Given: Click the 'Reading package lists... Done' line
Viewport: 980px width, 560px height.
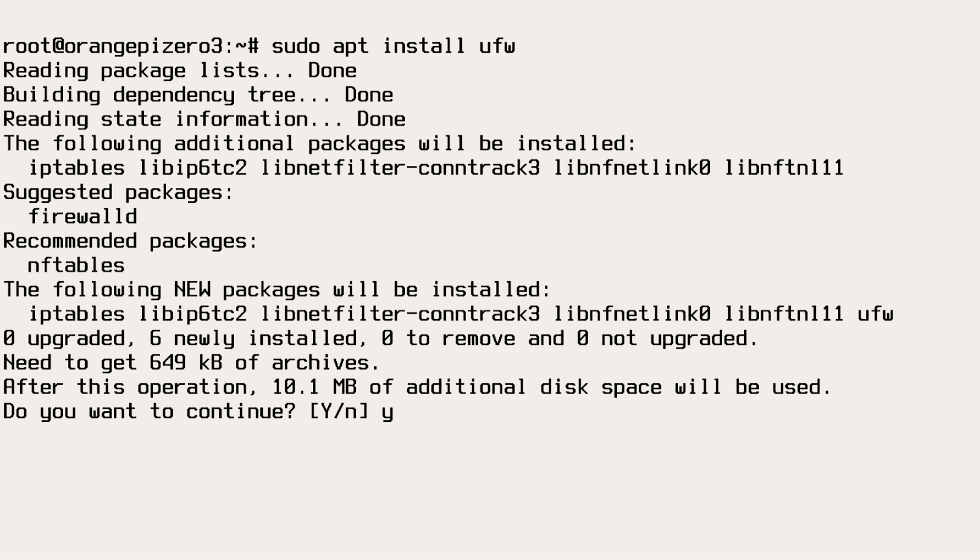Looking at the screenshot, I should (179, 70).
